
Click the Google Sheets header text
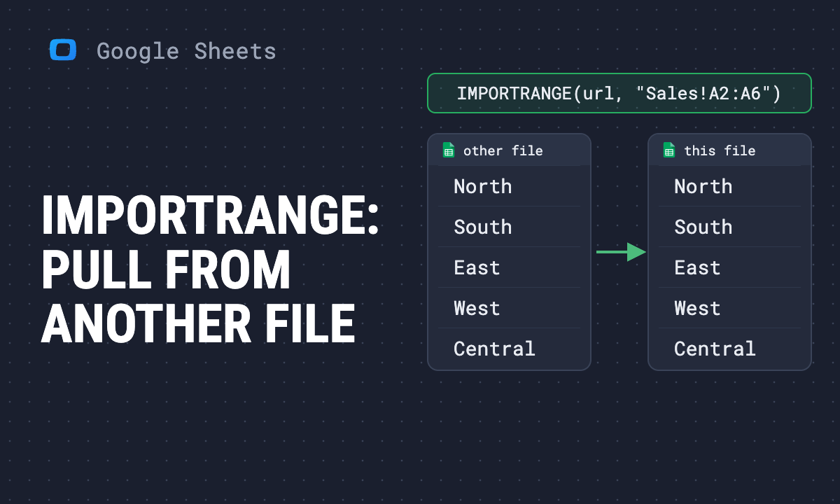pos(186,51)
